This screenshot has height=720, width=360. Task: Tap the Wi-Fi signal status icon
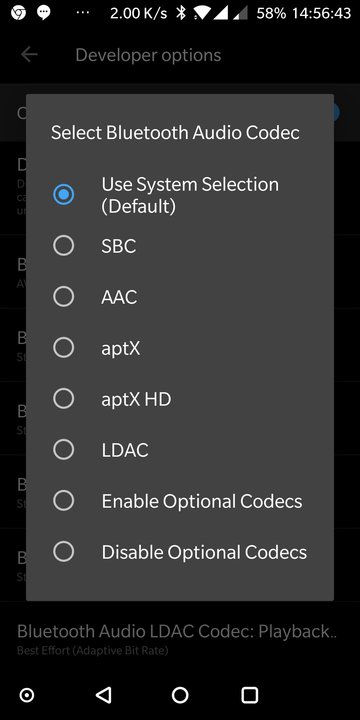coord(203,13)
